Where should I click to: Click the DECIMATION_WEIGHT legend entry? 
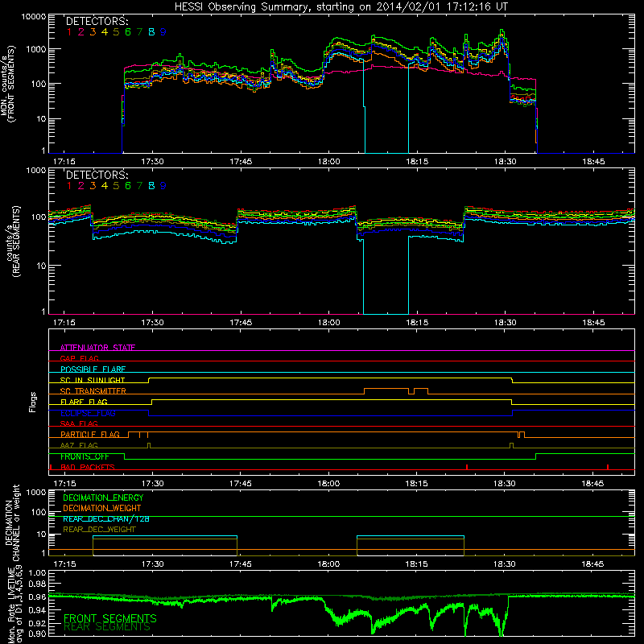[102, 508]
